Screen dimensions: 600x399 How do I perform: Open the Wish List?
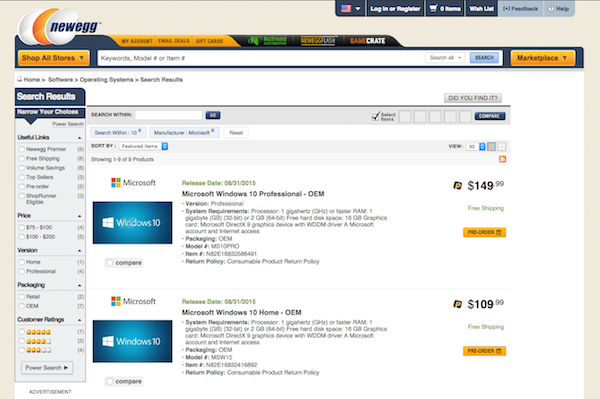[x=481, y=8]
